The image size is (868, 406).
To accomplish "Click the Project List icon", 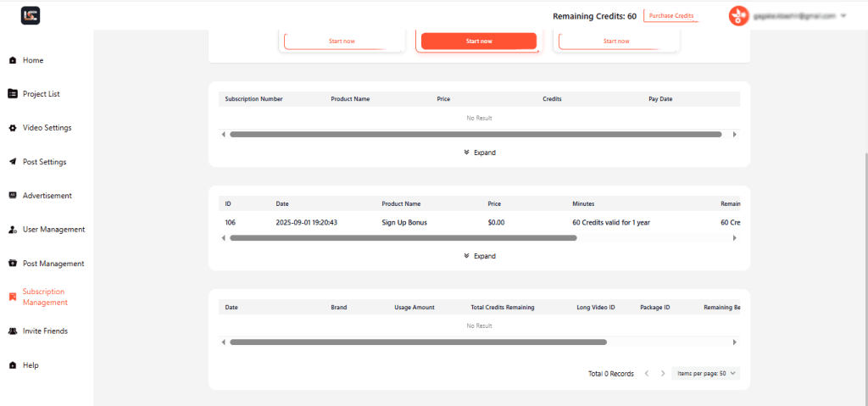I will tap(12, 94).
